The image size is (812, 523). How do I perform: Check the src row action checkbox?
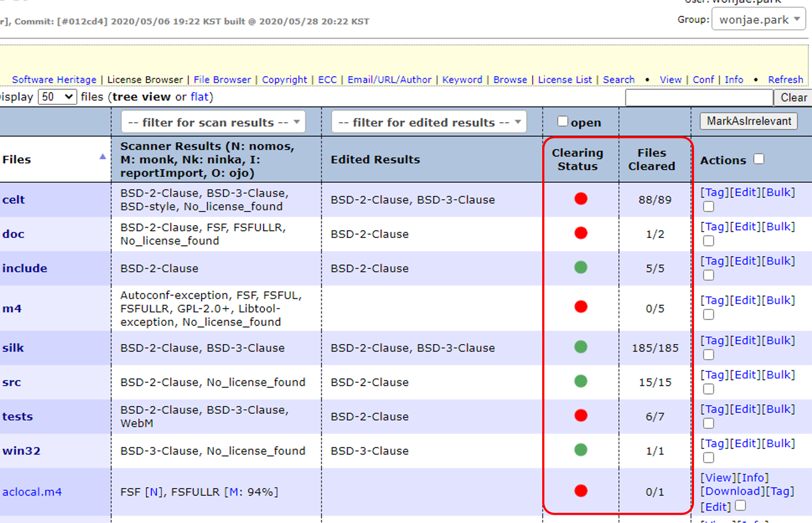tap(708, 389)
